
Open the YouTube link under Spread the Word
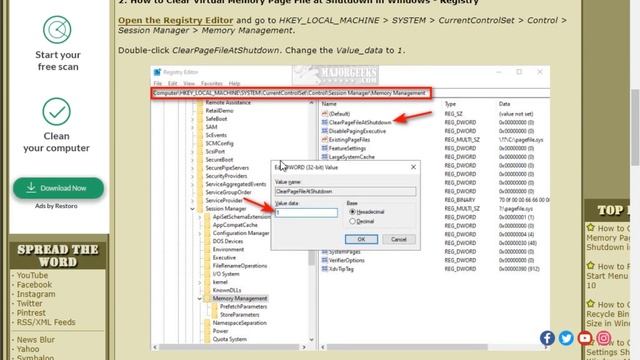click(x=32, y=275)
